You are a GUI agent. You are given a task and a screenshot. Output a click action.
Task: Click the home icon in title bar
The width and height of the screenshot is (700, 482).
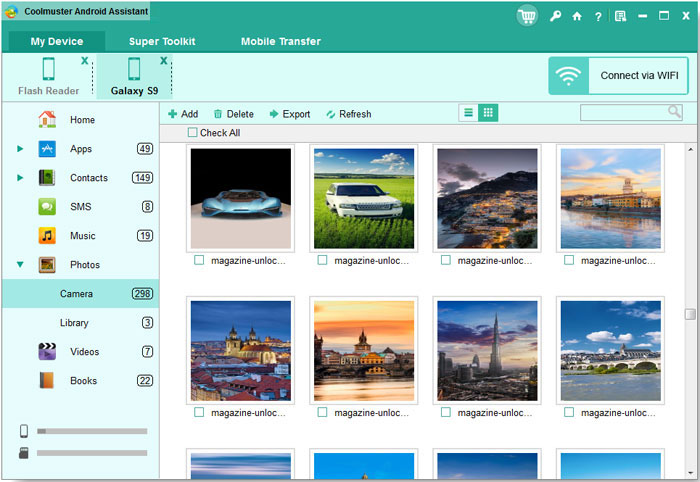pos(577,17)
